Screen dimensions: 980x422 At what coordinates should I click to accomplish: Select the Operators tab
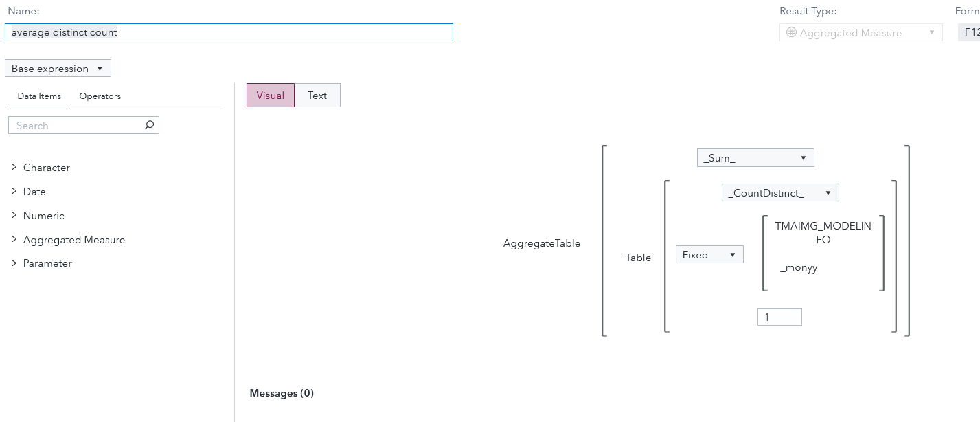click(x=100, y=96)
